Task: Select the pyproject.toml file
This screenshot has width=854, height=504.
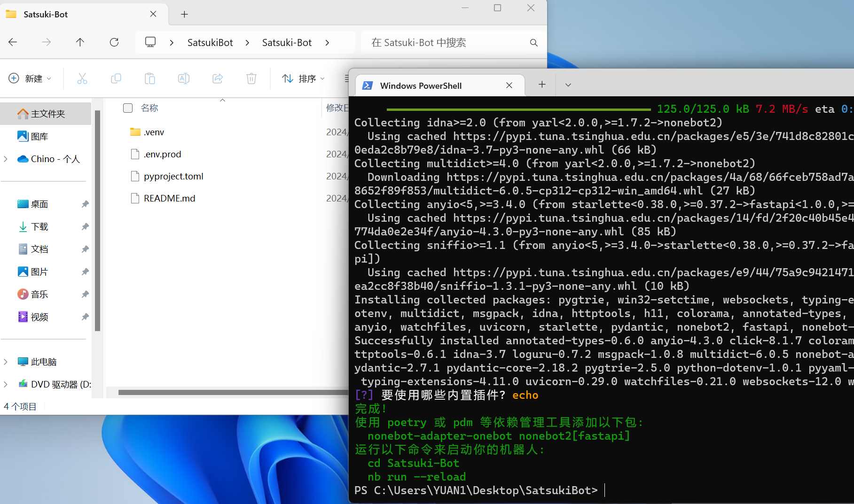Action: point(173,176)
